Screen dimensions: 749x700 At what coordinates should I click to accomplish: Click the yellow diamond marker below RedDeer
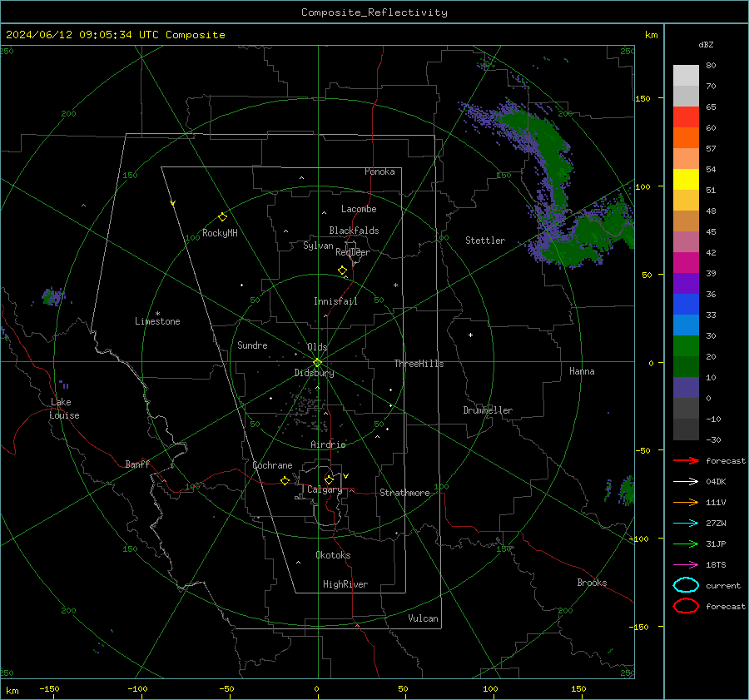pos(342,271)
